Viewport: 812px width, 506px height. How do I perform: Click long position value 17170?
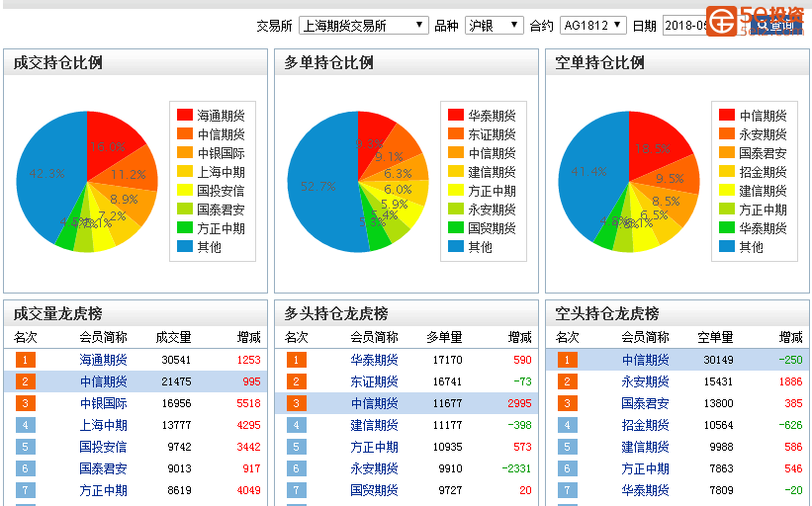tap(447, 360)
